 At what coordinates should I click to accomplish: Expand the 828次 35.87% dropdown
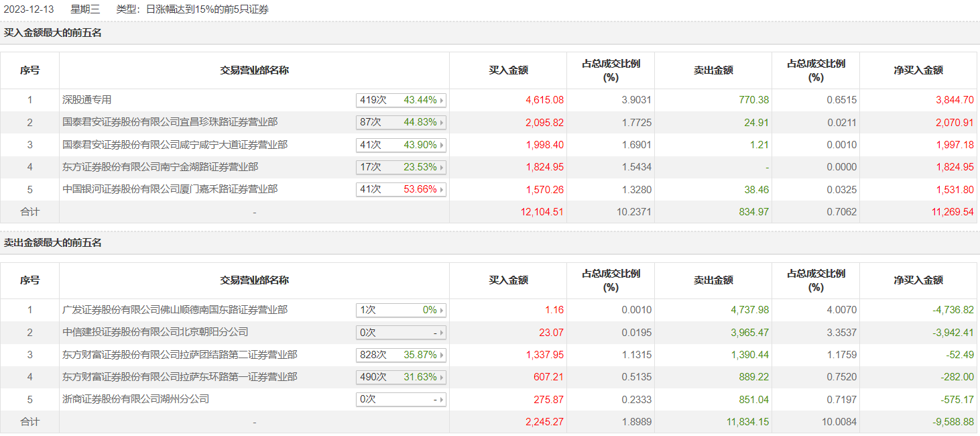[401, 355]
